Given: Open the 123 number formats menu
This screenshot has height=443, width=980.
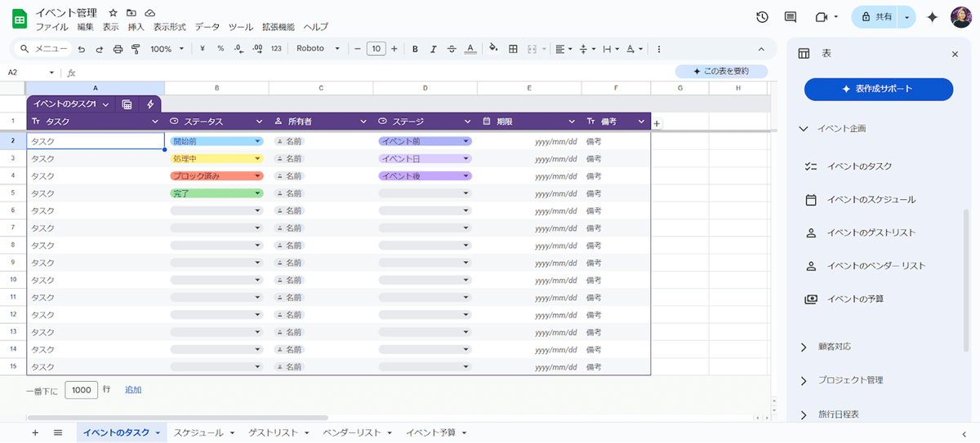Looking at the screenshot, I should coord(276,49).
